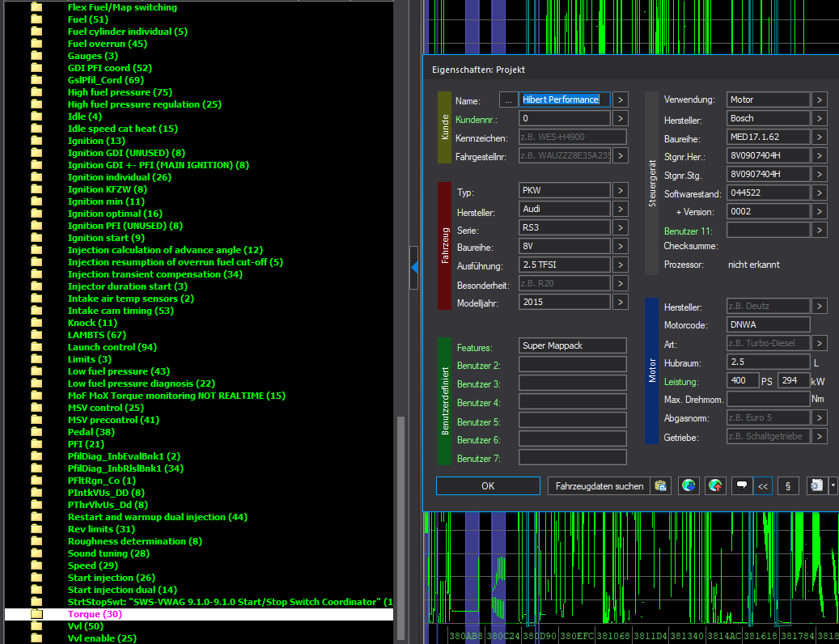Click into the Features field showing Super Mappack
This screenshot has width=839, height=644.
coord(573,345)
